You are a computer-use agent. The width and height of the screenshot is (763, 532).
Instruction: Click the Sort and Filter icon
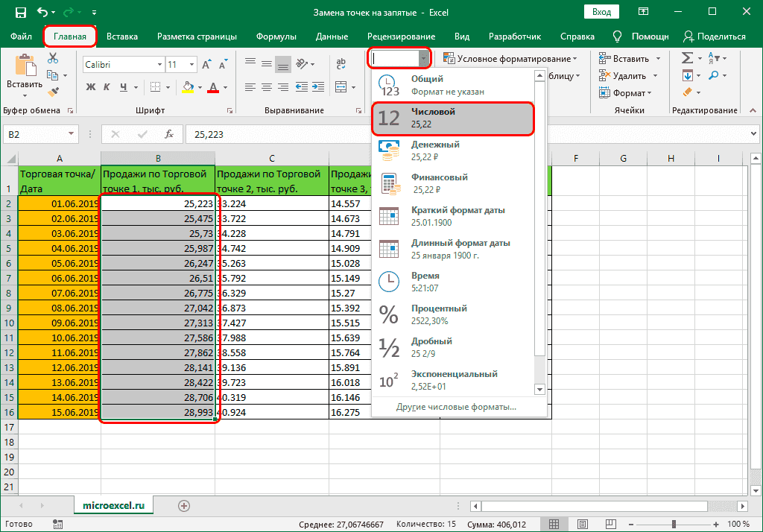(x=715, y=57)
